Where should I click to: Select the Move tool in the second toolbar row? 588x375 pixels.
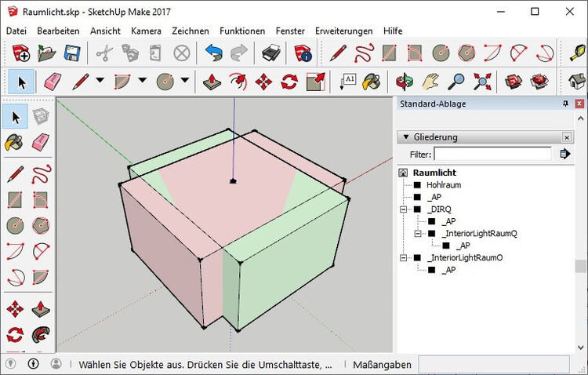point(263,81)
